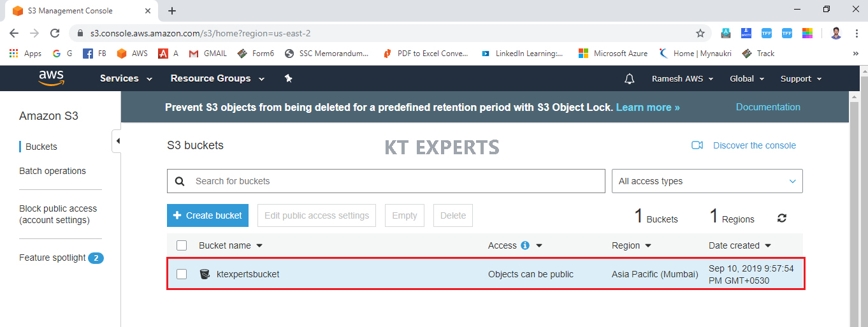Open the LinkedIn Learning bookmark
Image resolution: width=868 pixels, height=327 pixels.
(x=522, y=54)
